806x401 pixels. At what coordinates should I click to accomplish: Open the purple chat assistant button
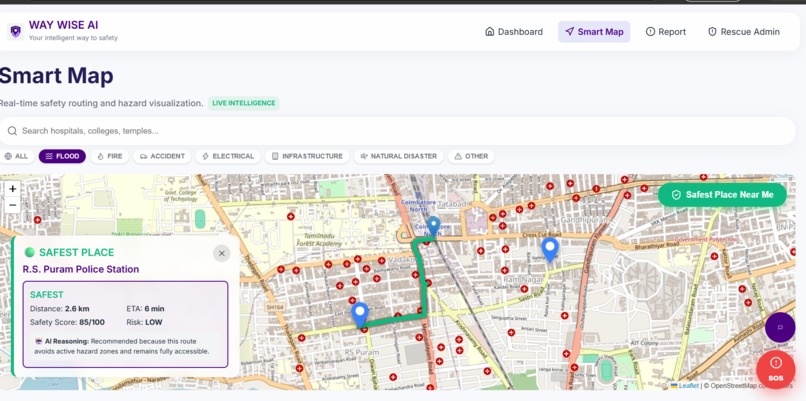(x=780, y=327)
